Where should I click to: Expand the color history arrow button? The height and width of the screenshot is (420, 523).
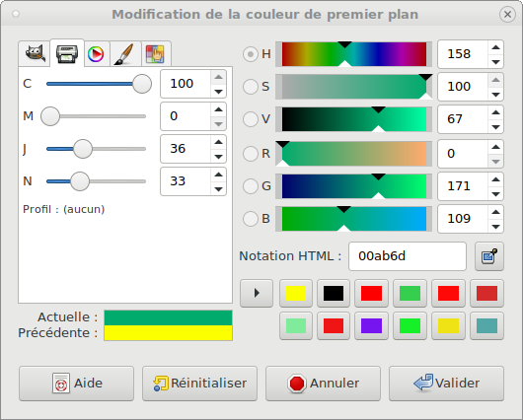point(257,293)
